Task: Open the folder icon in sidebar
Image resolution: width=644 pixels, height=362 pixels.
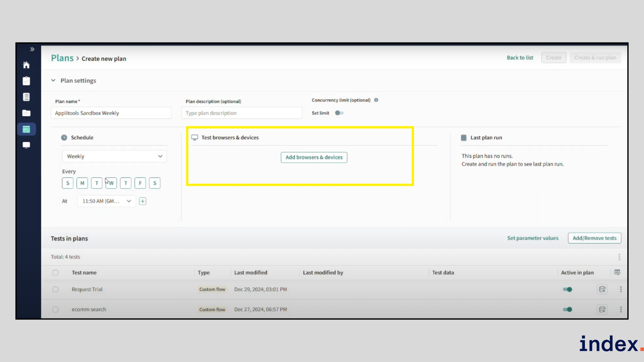Action: coord(26,113)
